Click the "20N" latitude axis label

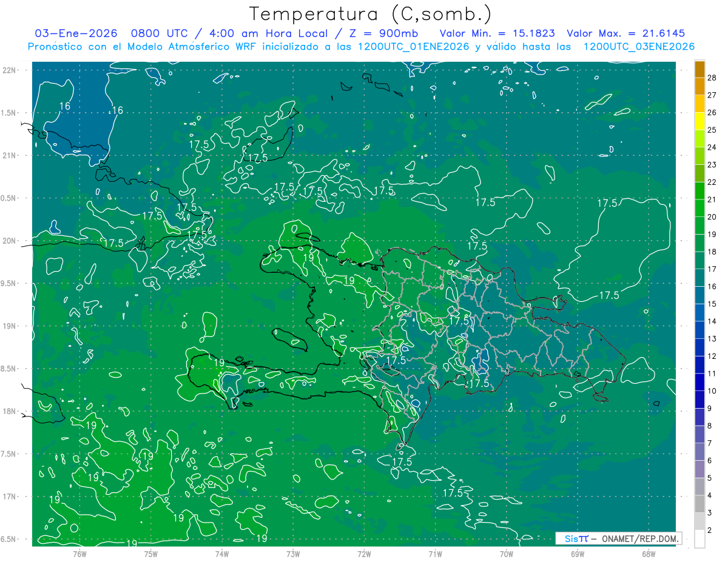(x=9, y=241)
